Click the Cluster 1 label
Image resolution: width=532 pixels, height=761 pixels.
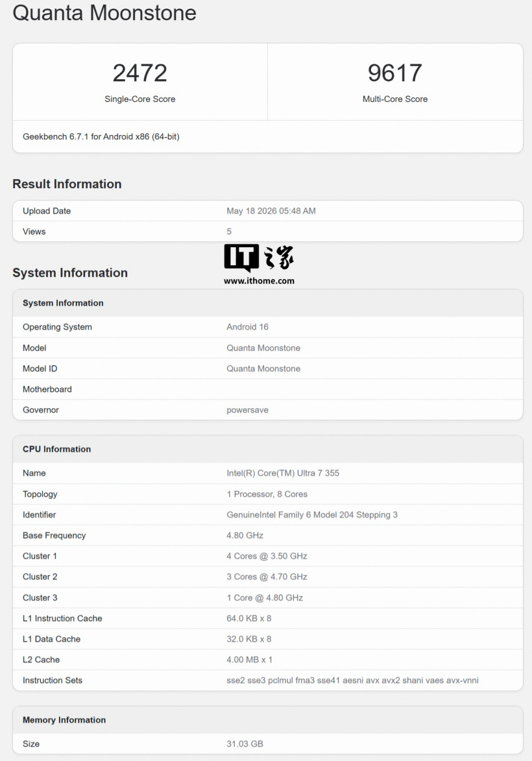click(40, 556)
